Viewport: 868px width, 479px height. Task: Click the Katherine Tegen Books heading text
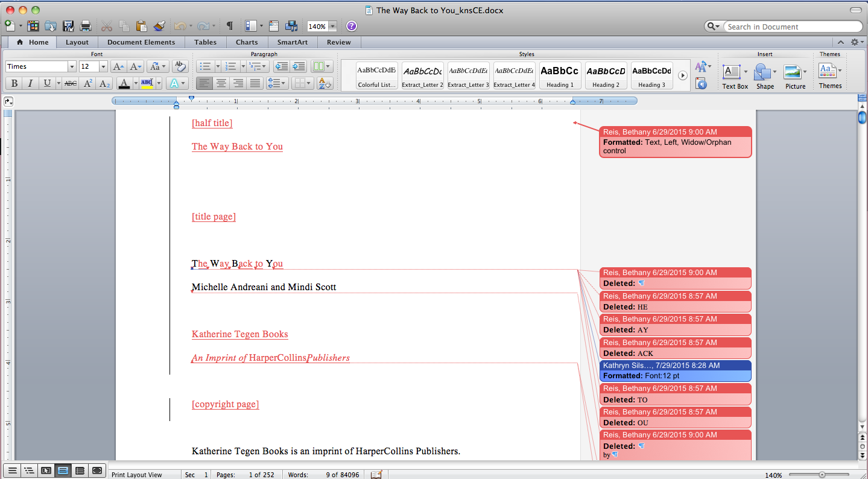239,334
